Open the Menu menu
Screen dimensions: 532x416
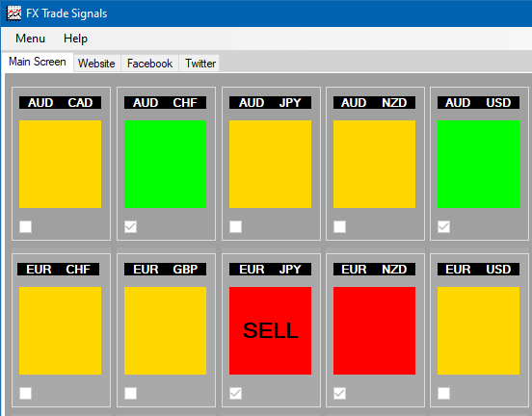coord(30,39)
